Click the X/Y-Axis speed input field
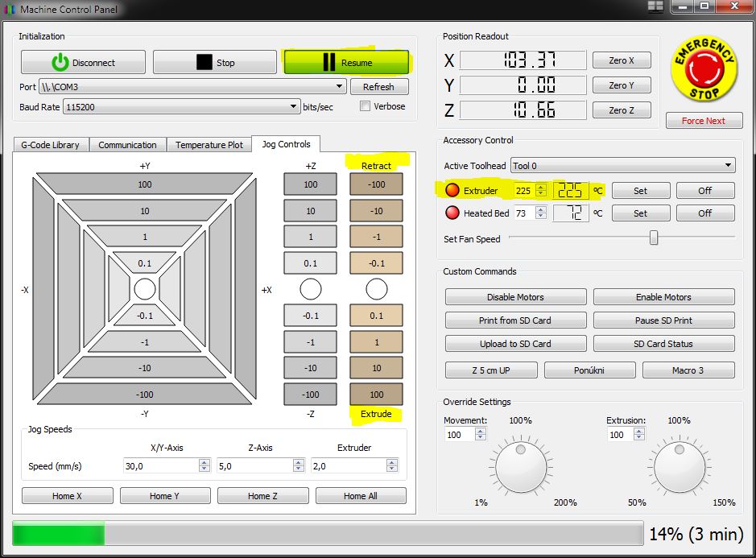Viewport: 756px width, 558px height. pos(159,466)
